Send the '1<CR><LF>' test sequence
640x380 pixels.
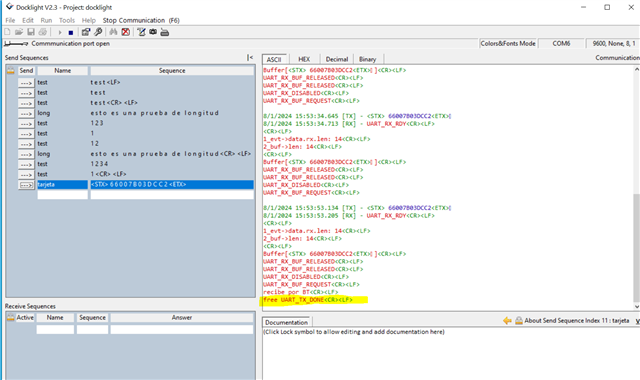click(x=26, y=175)
